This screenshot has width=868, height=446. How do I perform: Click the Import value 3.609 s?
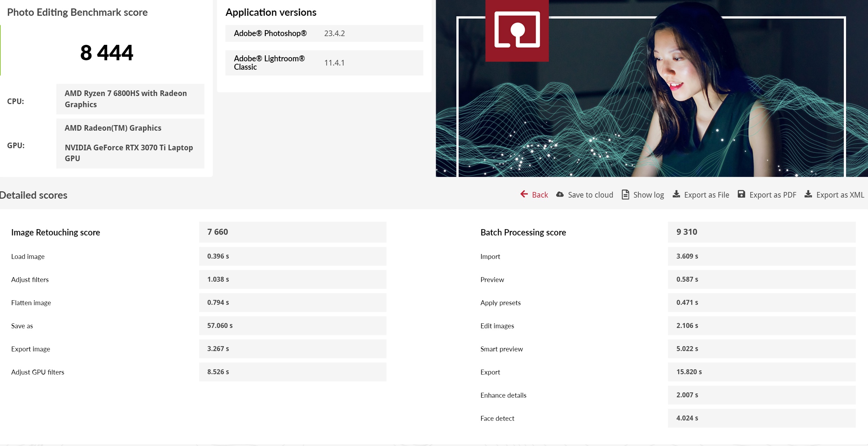click(762, 256)
